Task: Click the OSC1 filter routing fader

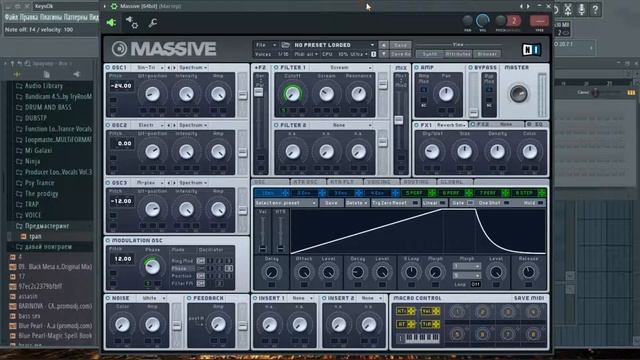Action: pos(242,95)
